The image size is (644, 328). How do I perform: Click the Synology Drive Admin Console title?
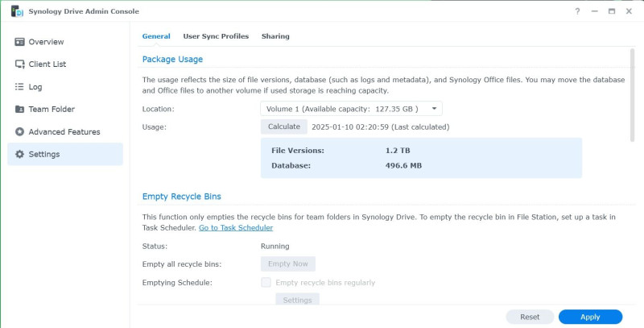(x=84, y=11)
